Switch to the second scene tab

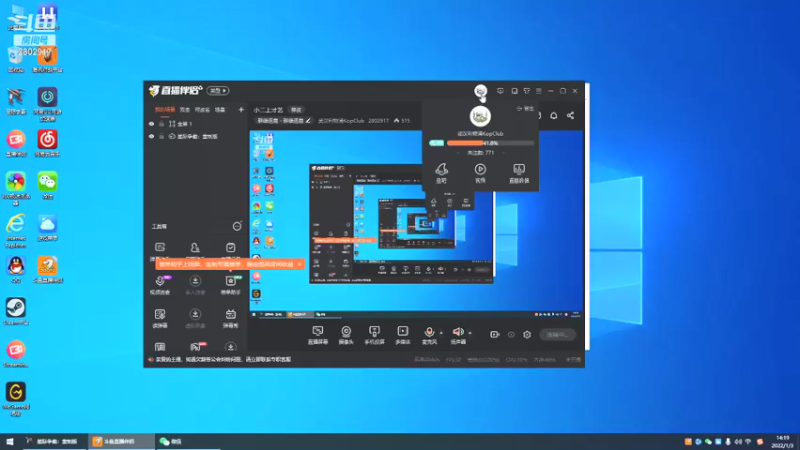click(x=185, y=110)
